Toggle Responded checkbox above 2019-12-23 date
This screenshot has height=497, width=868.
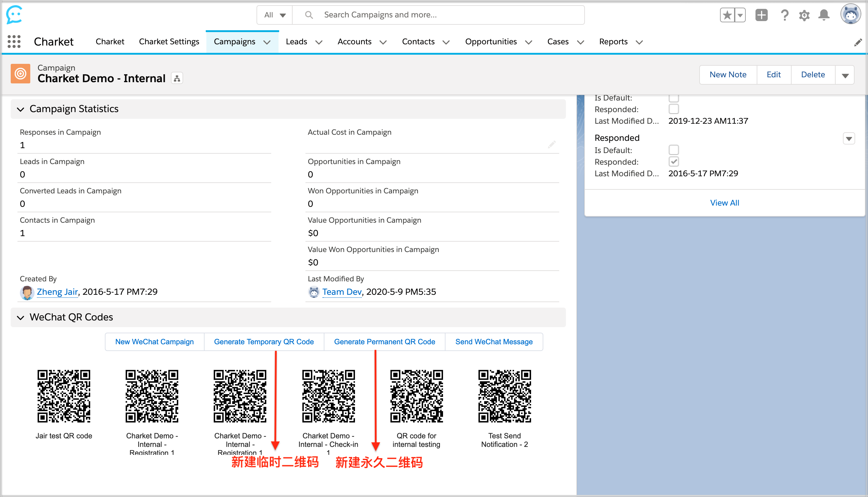[674, 109]
